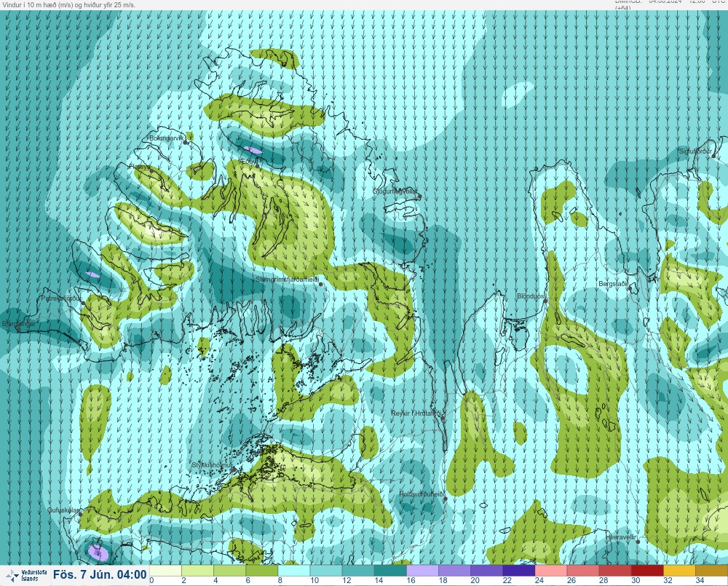Pick the light cyan 8–10 m/s legend swatch

coord(294,570)
